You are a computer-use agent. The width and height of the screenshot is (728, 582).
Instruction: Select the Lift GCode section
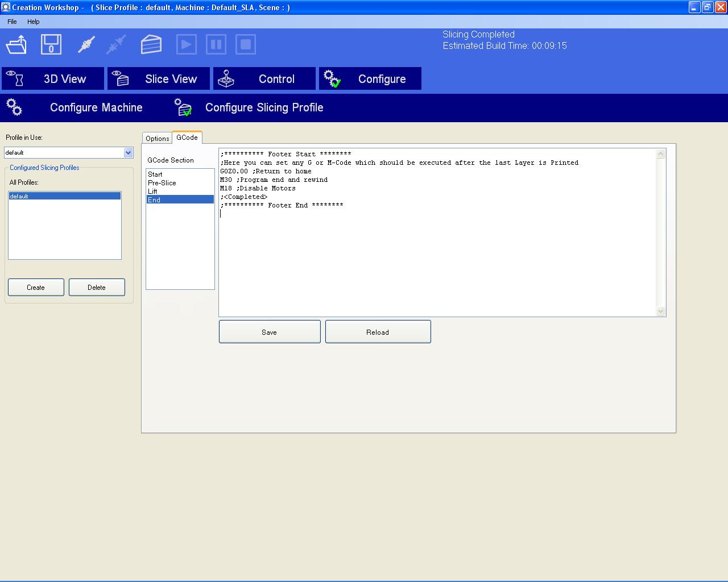tap(152, 192)
